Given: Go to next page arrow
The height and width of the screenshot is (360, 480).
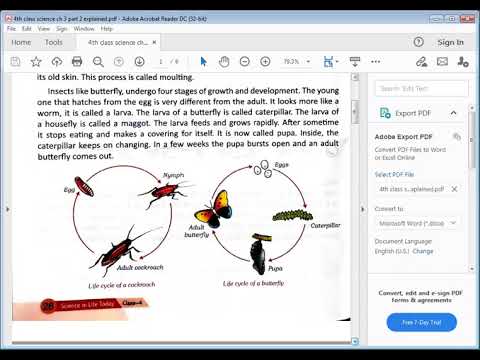Looking at the screenshot, I should 139,62.
